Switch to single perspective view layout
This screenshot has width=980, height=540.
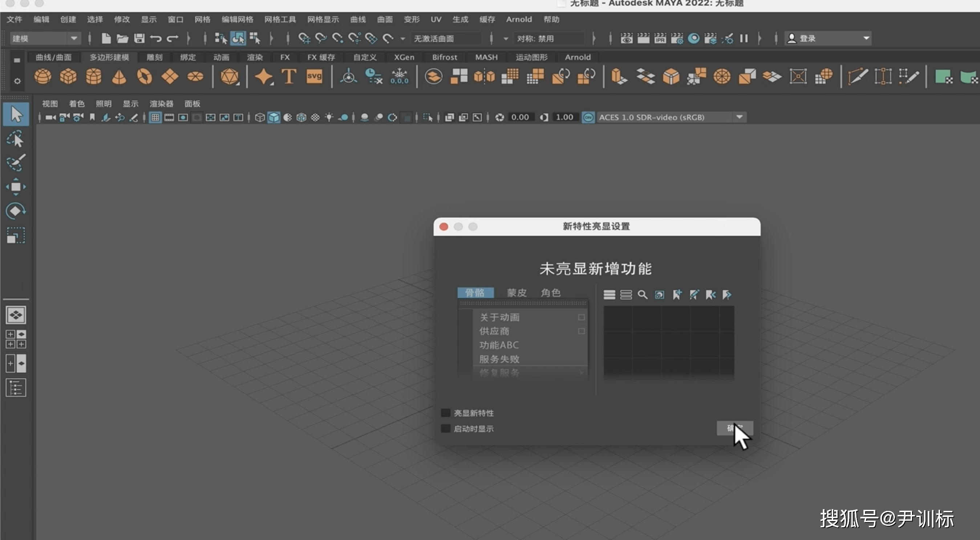click(x=16, y=315)
